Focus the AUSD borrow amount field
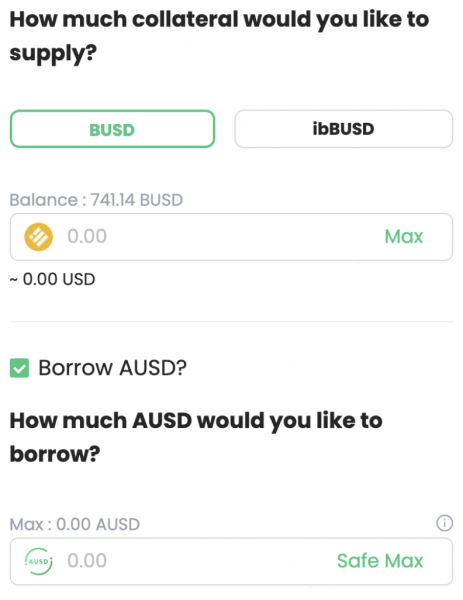 (232, 561)
